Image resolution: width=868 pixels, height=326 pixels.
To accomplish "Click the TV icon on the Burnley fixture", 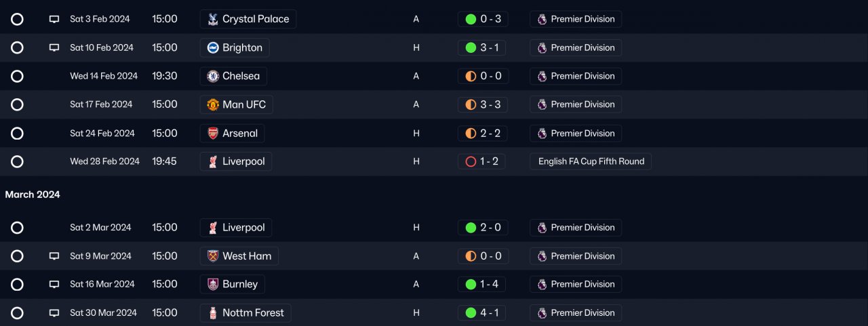I will (x=54, y=285).
